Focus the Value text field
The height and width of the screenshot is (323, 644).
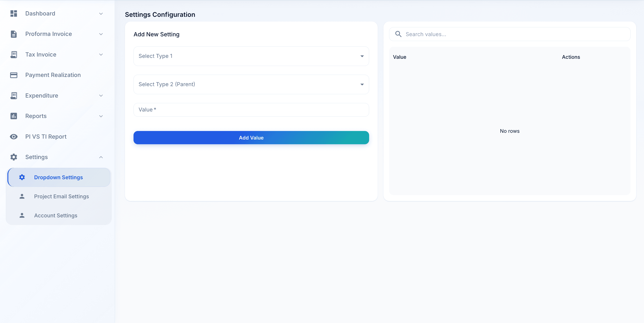point(251,110)
